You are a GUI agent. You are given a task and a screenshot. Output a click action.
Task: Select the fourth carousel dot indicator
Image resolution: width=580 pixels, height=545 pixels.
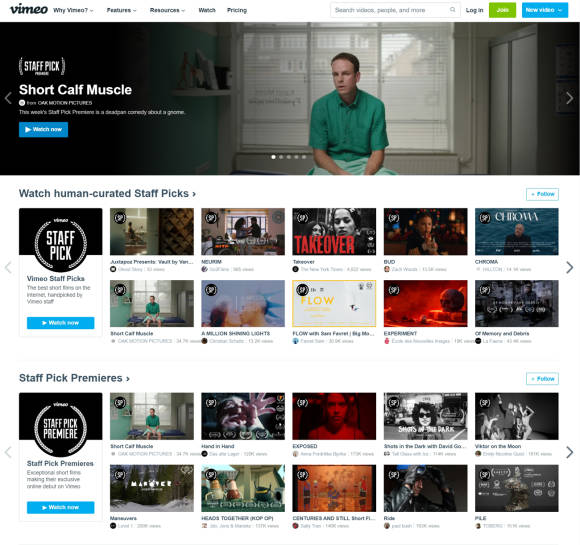[x=296, y=157]
